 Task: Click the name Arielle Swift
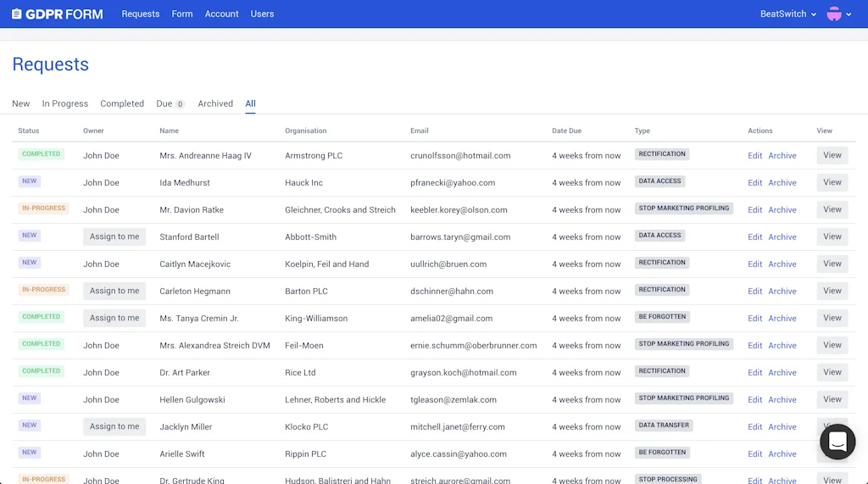(x=182, y=454)
